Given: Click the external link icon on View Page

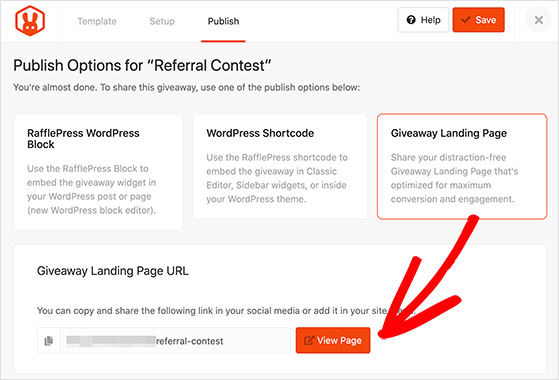Looking at the screenshot, I should click(x=309, y=340).
